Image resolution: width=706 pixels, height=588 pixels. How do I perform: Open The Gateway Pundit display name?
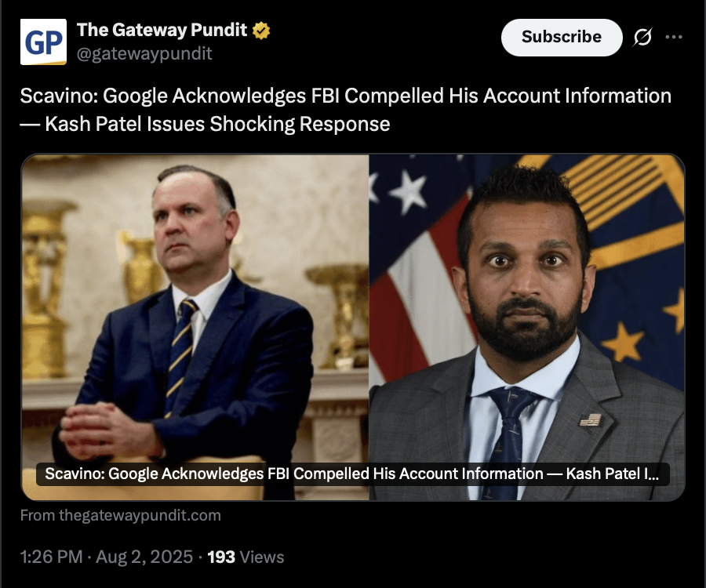[162, 30]
